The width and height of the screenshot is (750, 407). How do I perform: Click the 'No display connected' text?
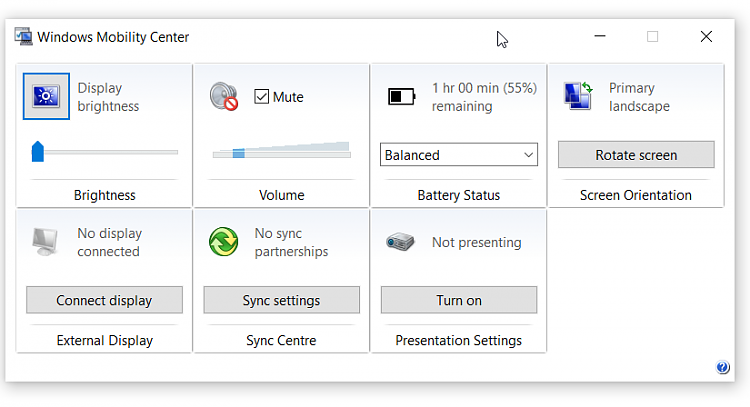click(x=110, y=242)
